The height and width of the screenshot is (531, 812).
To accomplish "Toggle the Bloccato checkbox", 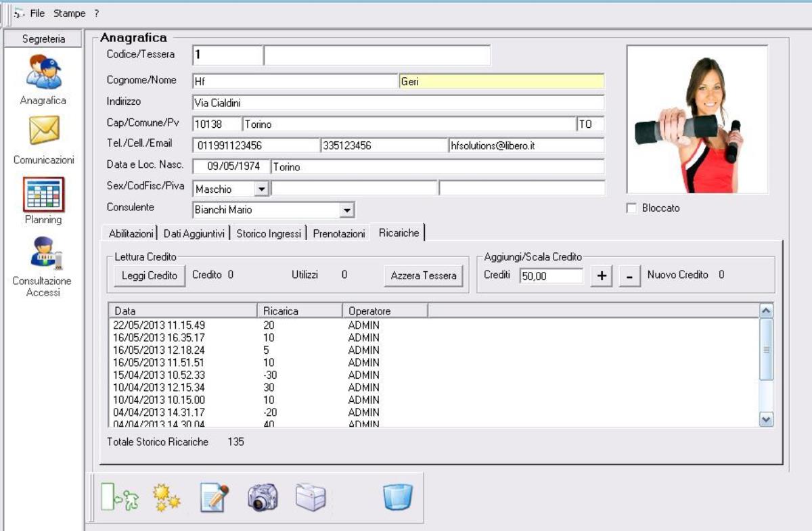I will coord(631,209).
